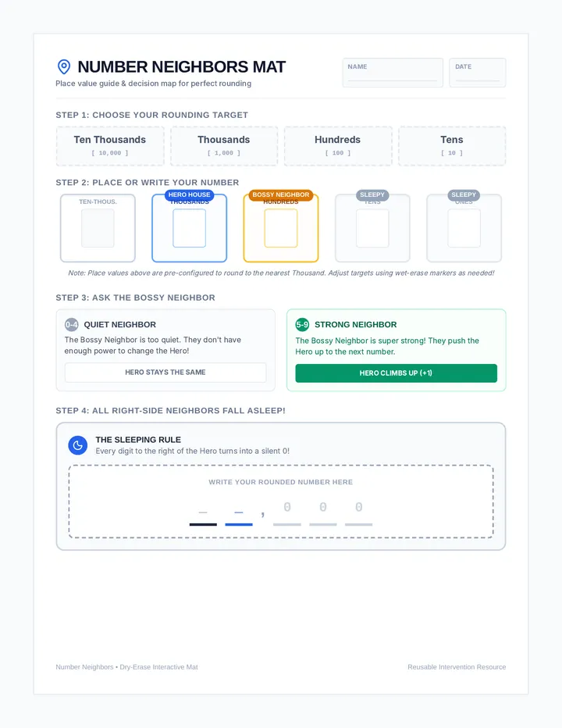Click the orange Bossy Neighbor badge

pos(281,195)
